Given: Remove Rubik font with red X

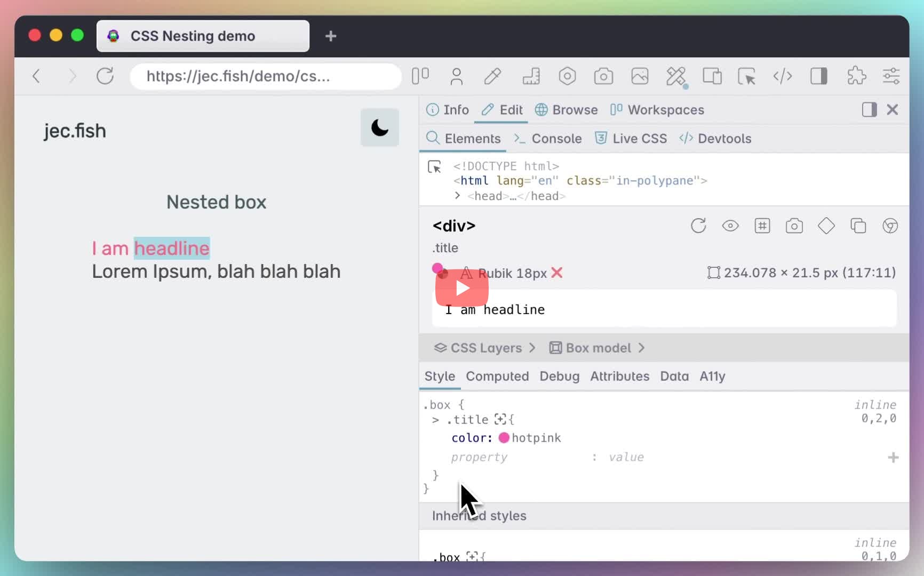Looking at the screenshot, I should tap(557, 273).
